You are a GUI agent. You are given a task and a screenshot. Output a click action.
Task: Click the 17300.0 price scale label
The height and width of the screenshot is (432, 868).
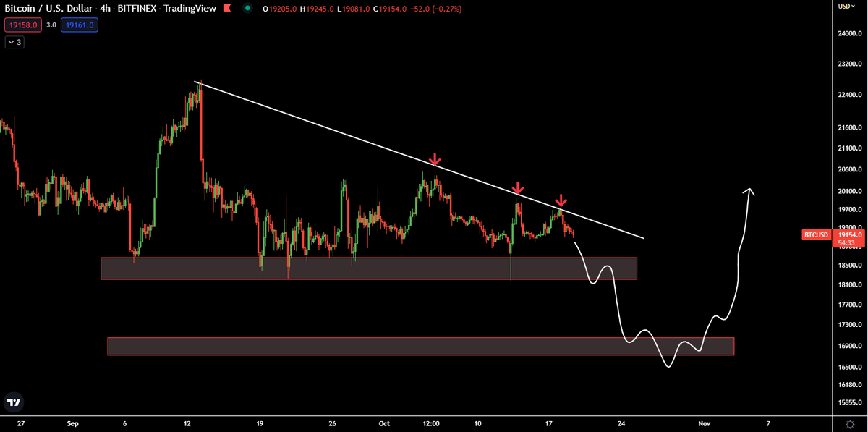coord(851,326)
